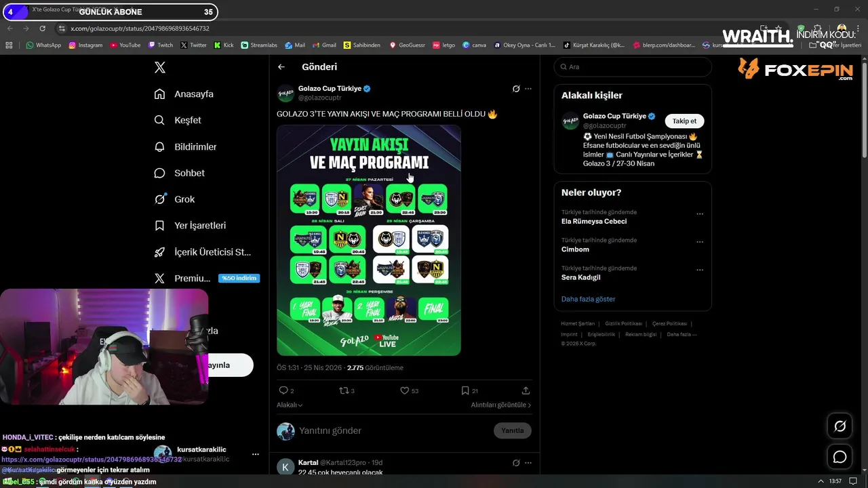Reload the page in browser
The width and height of the screenshot is (868, 488).
(x=42, y=28)
